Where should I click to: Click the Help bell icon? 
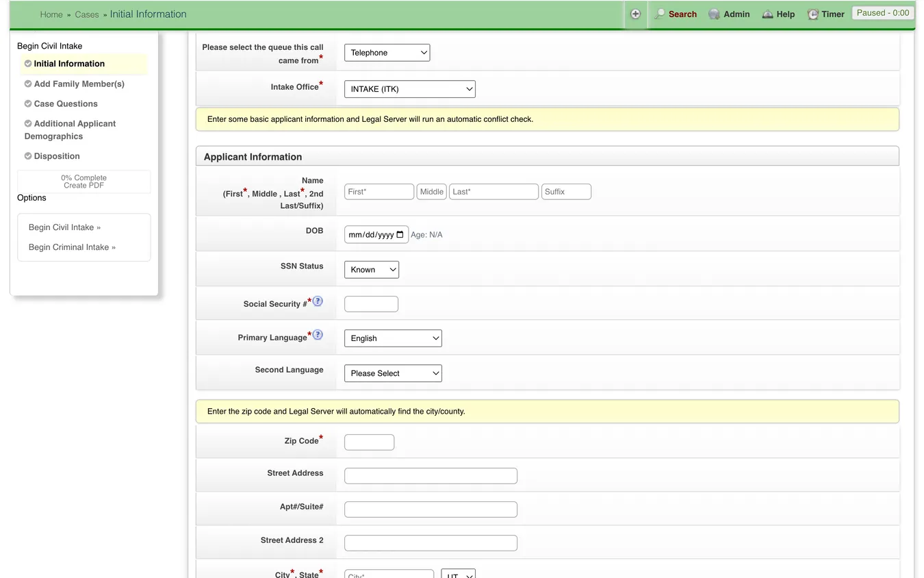coord(767,14)
